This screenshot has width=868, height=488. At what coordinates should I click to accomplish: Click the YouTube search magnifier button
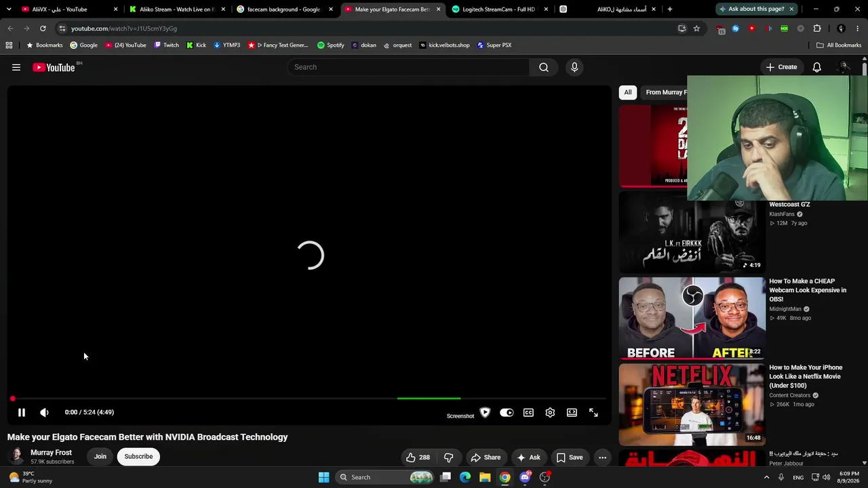[544, 67]
